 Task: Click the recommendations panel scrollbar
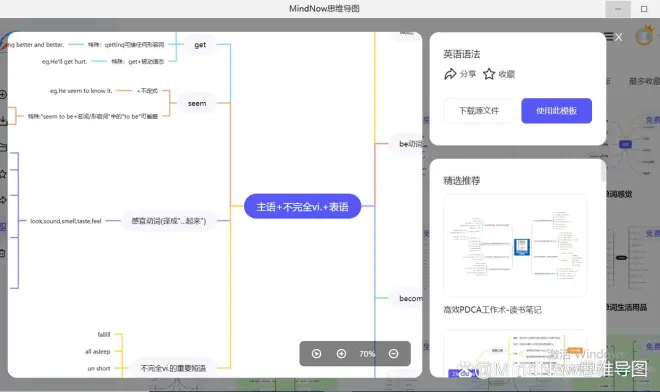603,173
